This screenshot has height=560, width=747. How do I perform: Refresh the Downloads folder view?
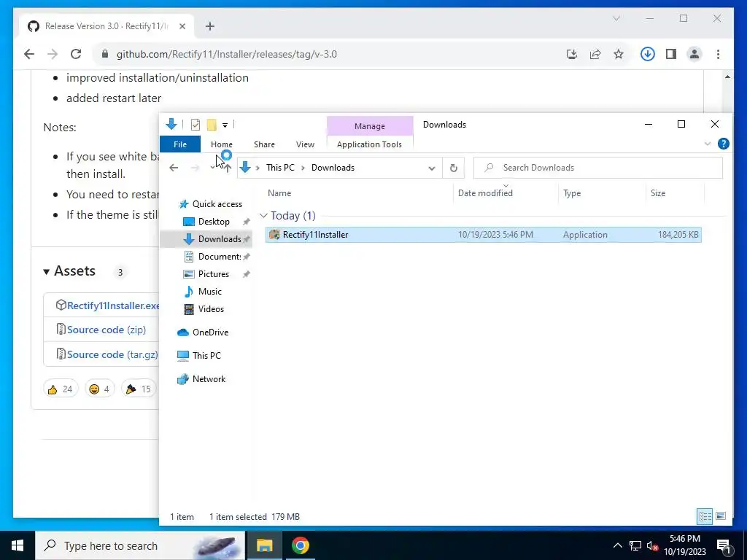[x=454, y=168]
